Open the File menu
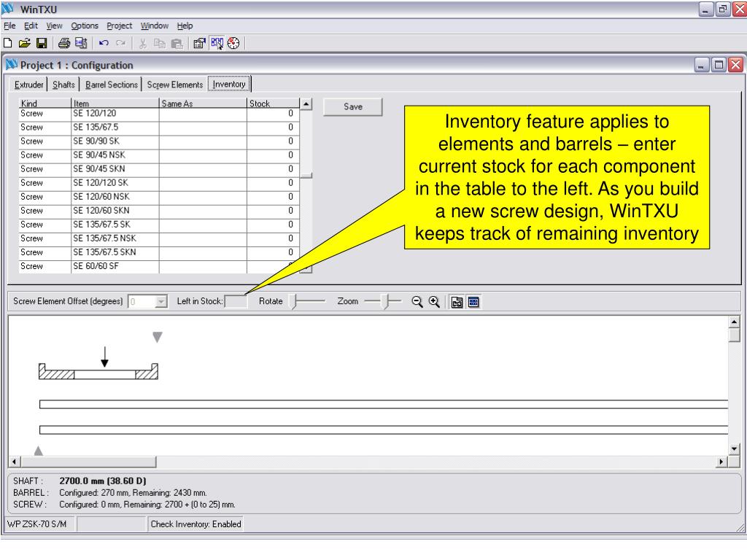 tap(9, 26)
